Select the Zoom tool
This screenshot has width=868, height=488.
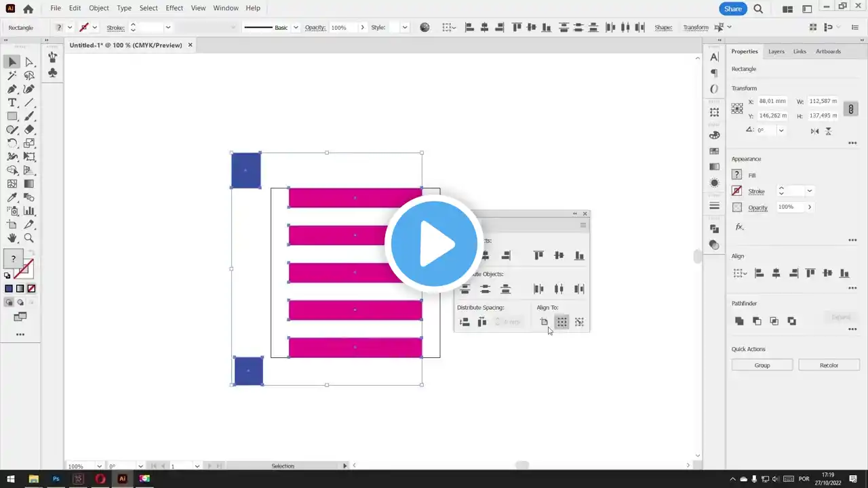[x=29, y=238]
